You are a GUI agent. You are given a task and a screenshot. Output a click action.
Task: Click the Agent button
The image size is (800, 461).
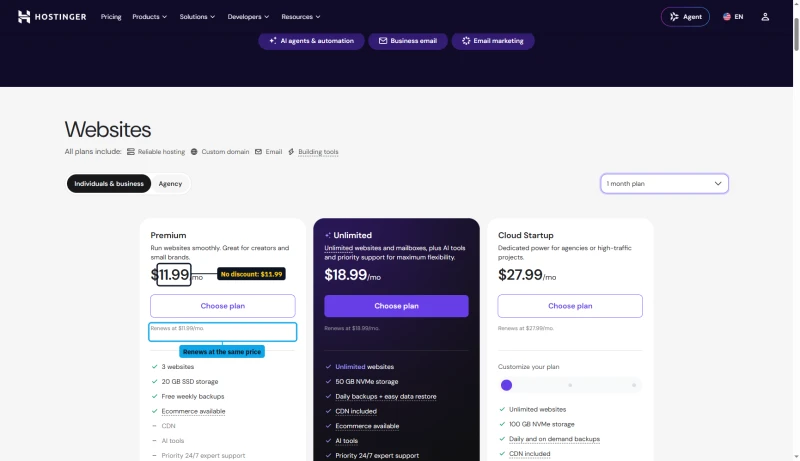[685, 17]
